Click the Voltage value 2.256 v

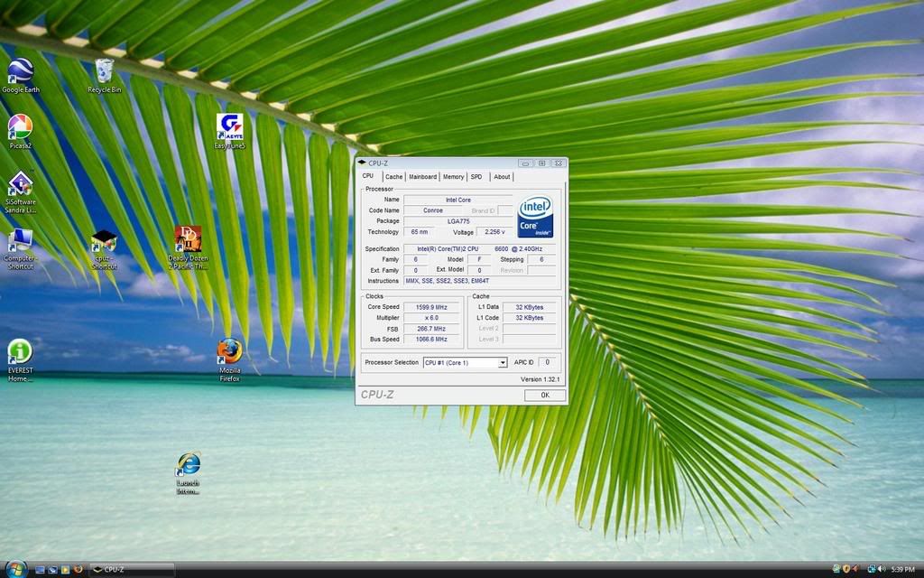point(494,232)
